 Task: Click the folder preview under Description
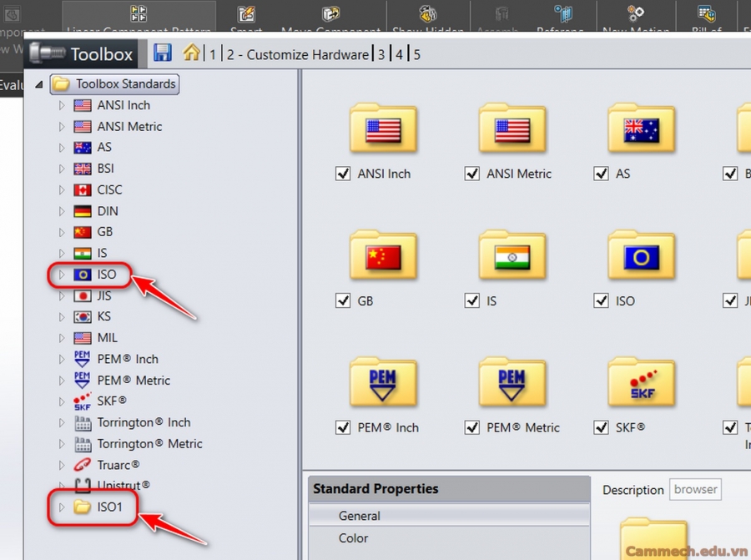tap(653, 539)
